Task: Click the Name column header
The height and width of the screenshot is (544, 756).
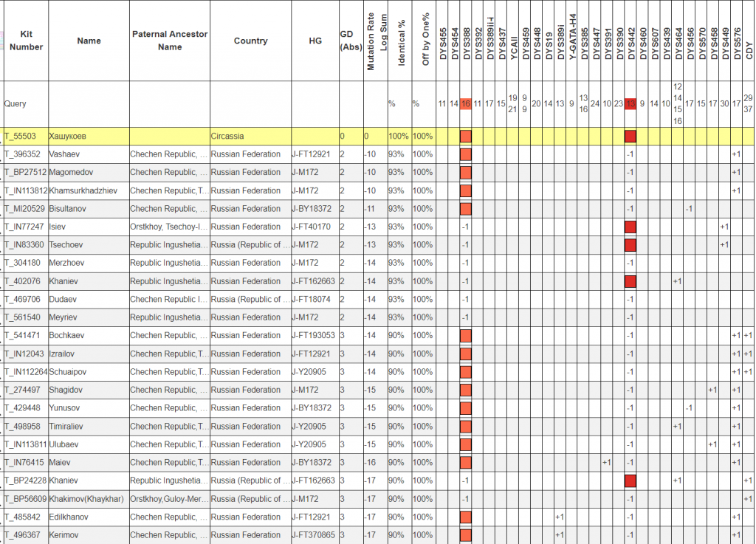Action: (x=89, y=41)
